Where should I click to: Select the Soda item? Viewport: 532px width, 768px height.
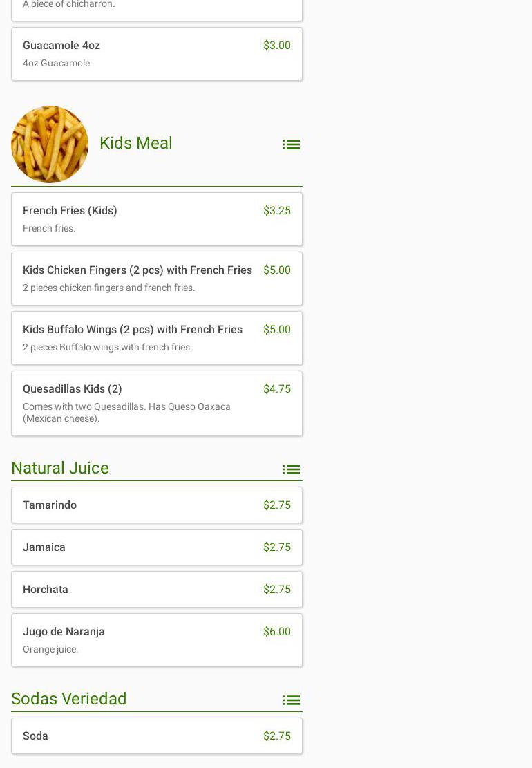tap(157, 736)
